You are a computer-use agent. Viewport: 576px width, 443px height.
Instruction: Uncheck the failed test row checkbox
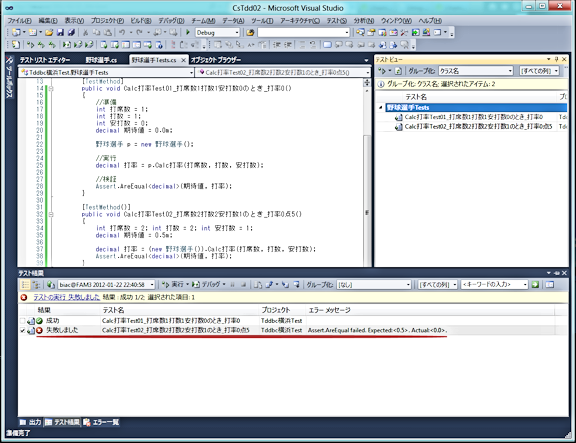pos(22,330)
